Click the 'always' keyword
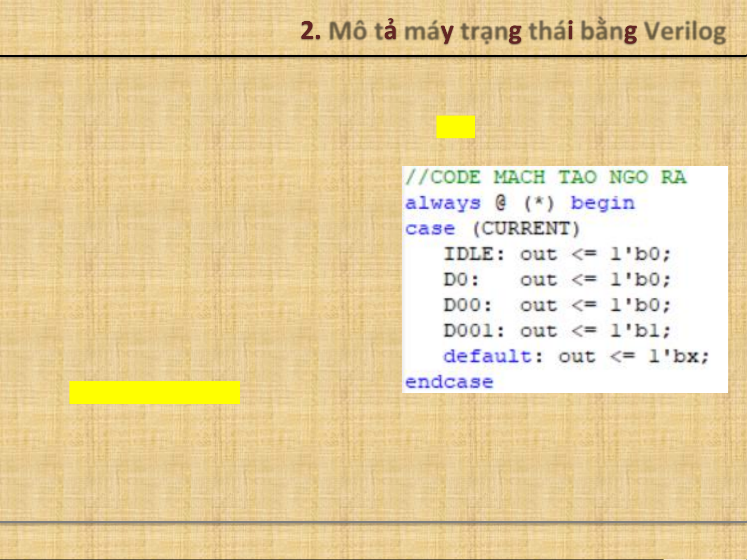The width and height of the screenshot is (747, 560). 443,203
